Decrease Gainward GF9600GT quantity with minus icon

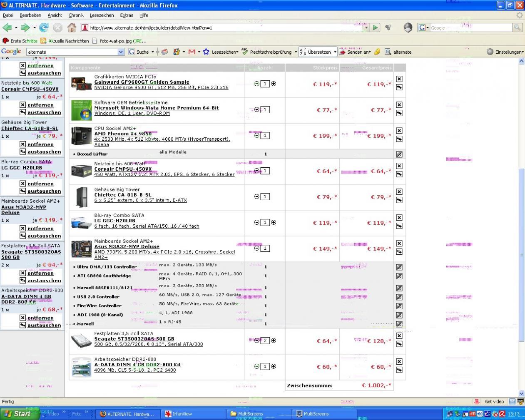pos(256,84)
